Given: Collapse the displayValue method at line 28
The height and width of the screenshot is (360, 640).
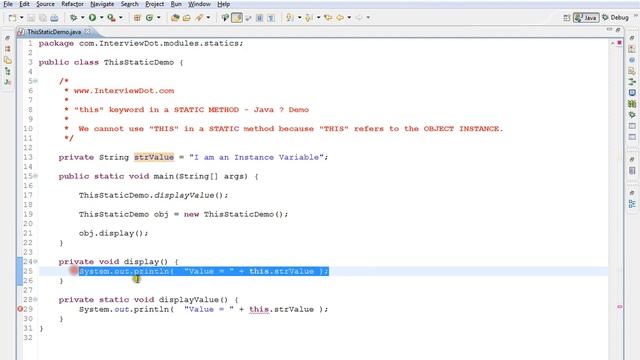Looking at the screenshot, I should 36,299.
